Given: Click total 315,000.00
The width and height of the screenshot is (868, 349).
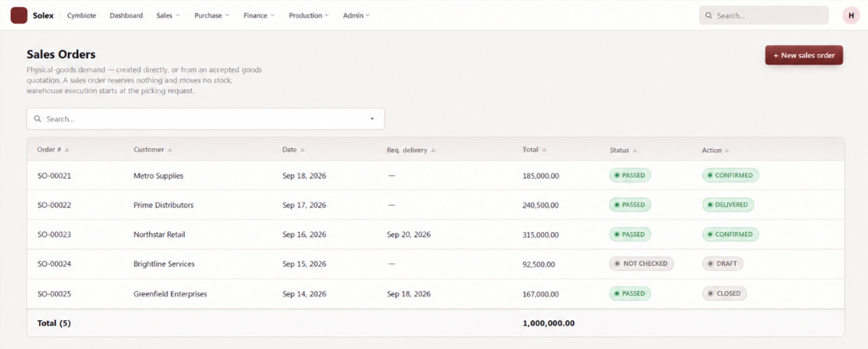Looking at the screenshot, I should coord(541,235).
